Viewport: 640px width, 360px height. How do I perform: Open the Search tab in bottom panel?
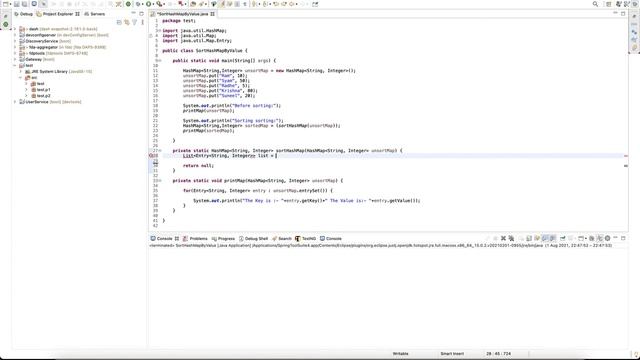point(282,238)
